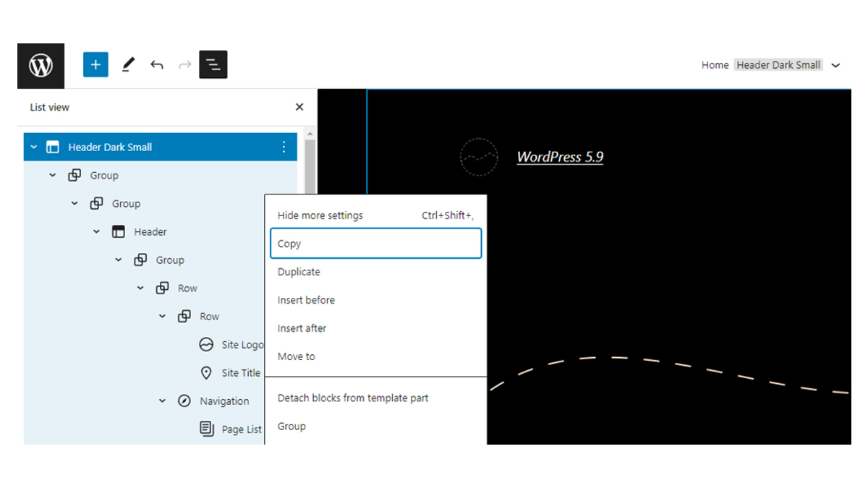The height and width of the screenshot is (488, 868).
Task: Collapse the first Group tree item
Action: [x=53, y=175]
